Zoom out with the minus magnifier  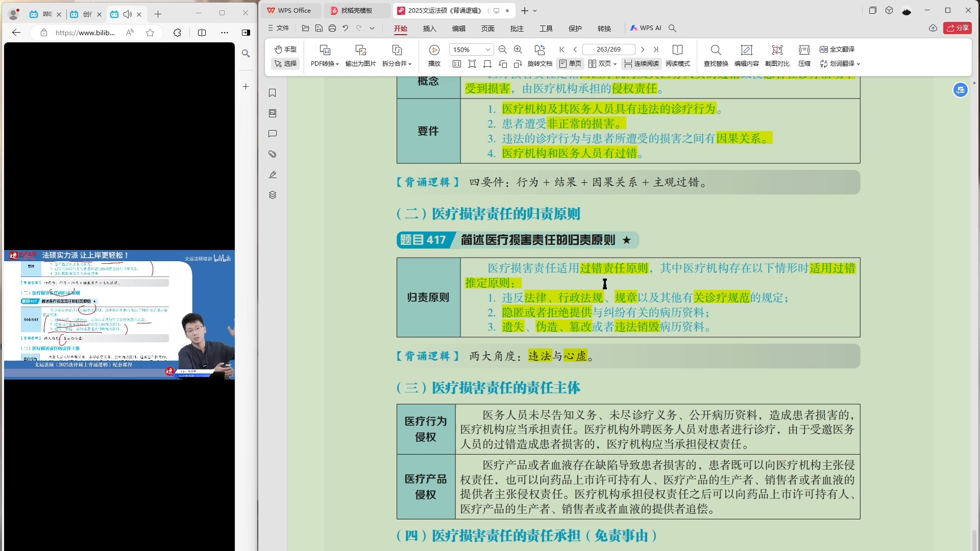point(503,50)
